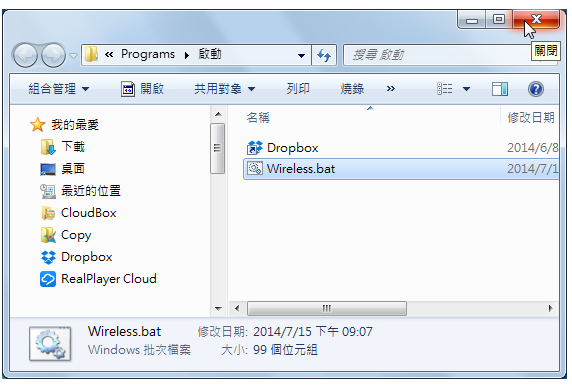Maximize the explorer window
This screenshot has width=572, height=386.
499,19
